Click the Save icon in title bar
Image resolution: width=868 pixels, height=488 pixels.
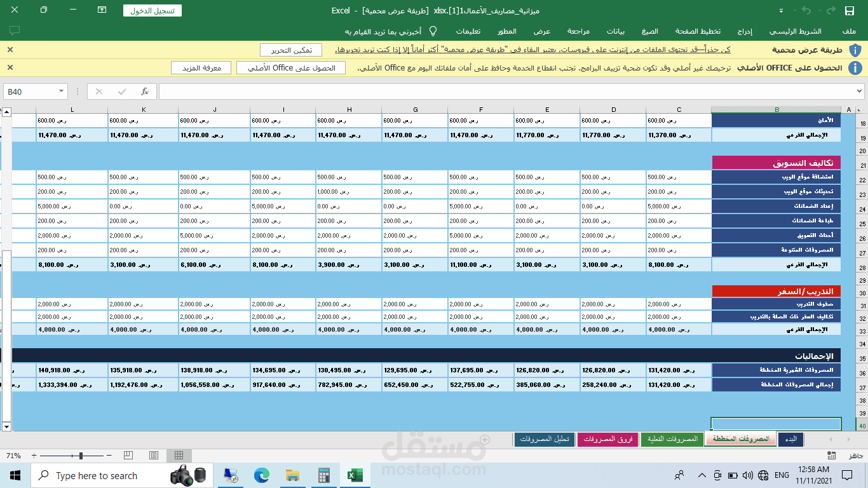[849, 11]
